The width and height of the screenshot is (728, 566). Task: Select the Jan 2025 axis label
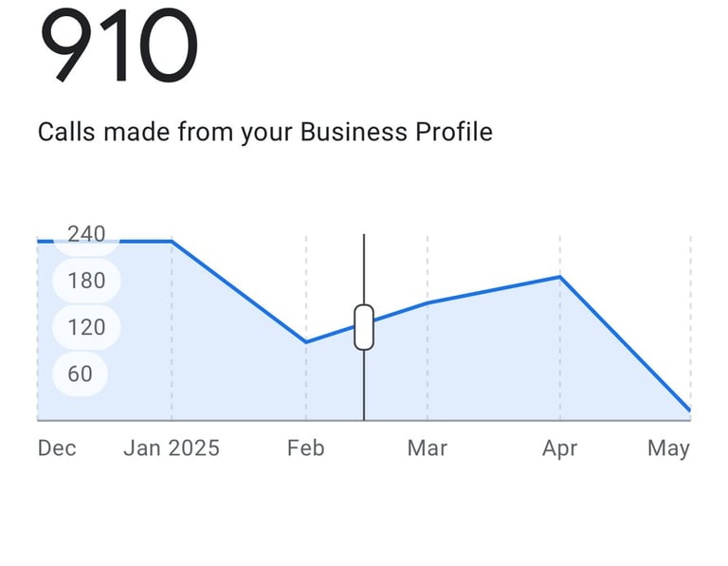pos(172,448)
